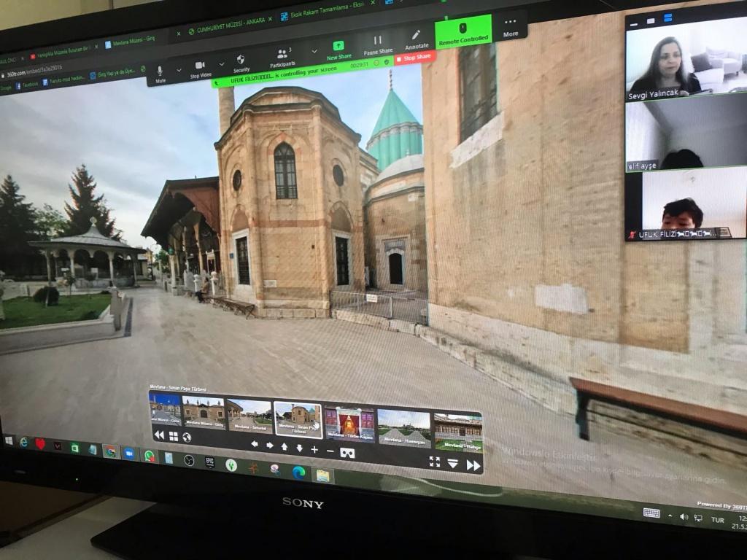Click UFUK FİLİZ's video tile
This screenshot has height=560, width=747.
click(x=686, y=205)
